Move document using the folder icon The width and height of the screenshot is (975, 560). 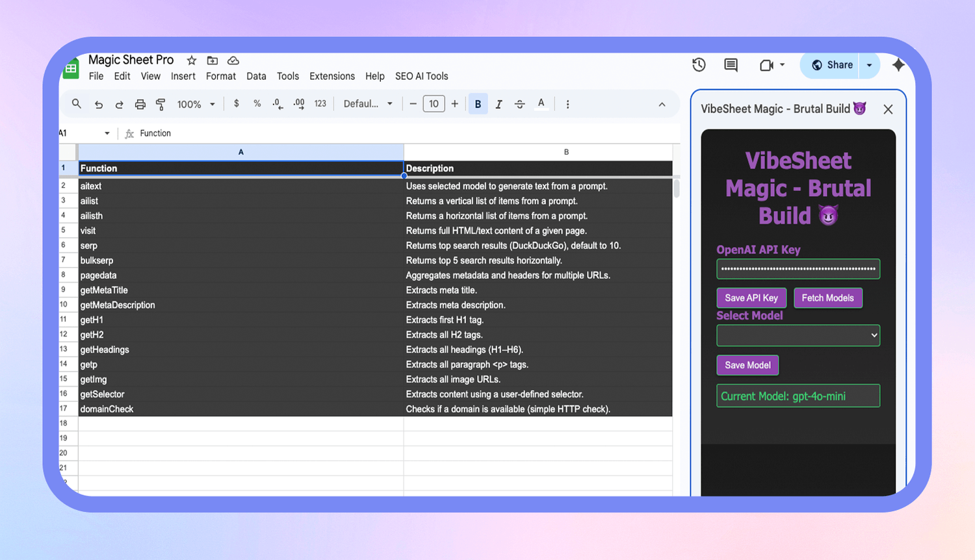[213, 60]
